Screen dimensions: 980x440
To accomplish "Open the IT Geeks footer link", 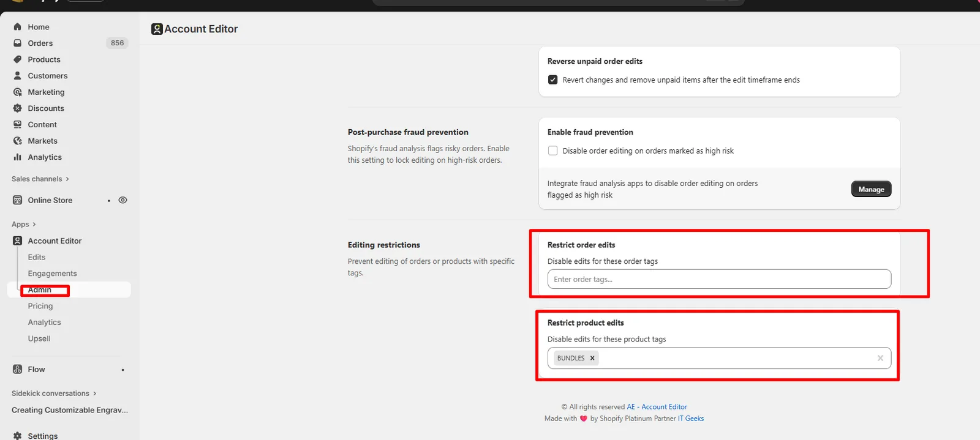I will [691, 419].
